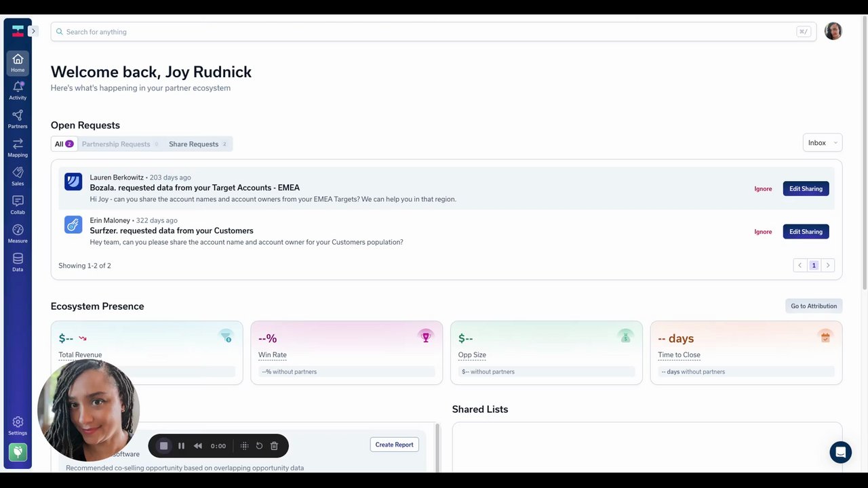Click the keyboard shortcut badge in search
Screen dimensions: 868x488
click(x=804, y=32)
